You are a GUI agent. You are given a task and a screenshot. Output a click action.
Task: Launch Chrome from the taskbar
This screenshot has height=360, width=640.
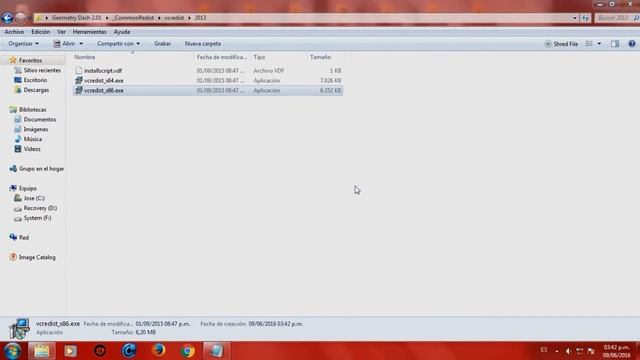click(x=188, y=351)
